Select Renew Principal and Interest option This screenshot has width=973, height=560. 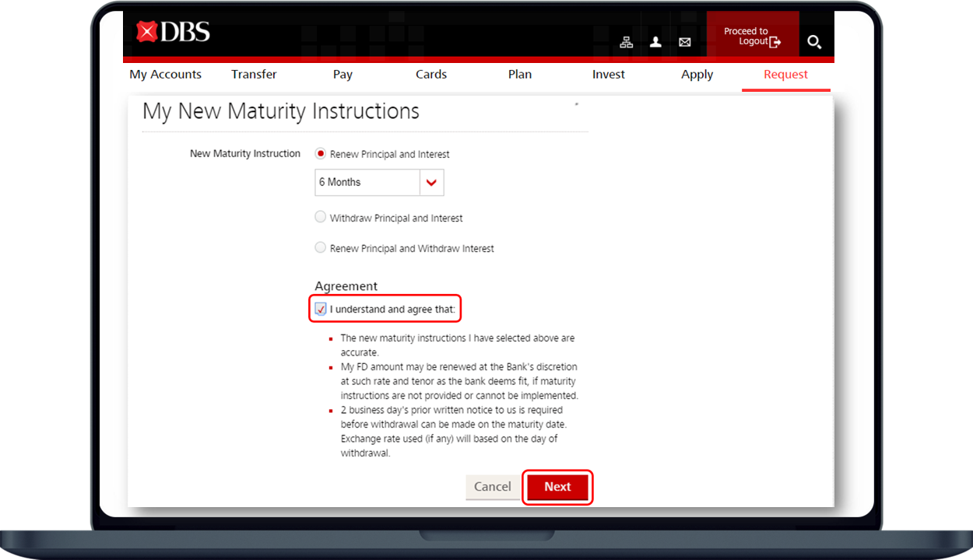click(x=321, y=154)
